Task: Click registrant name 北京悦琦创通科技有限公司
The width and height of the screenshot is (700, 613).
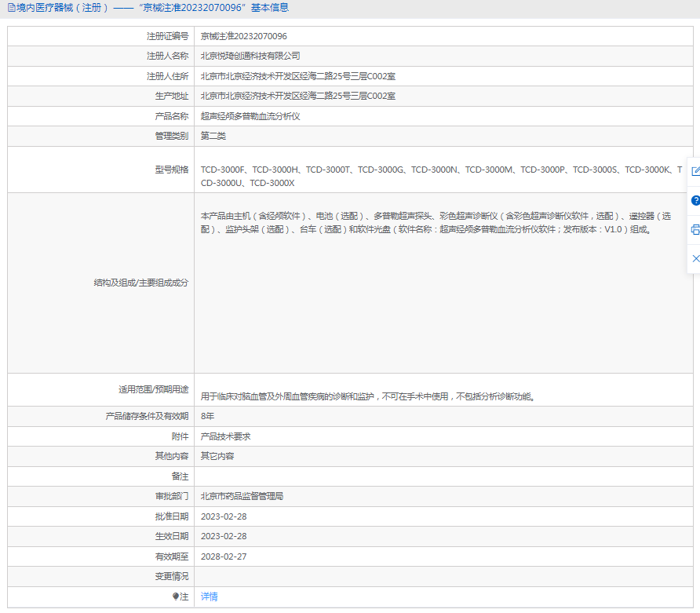Action: coord(250,56)
